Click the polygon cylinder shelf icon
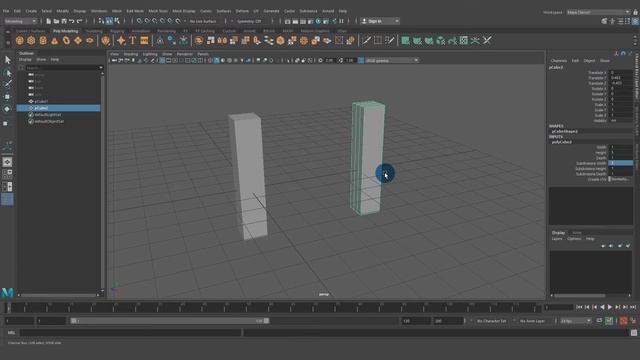 [43, 40]
